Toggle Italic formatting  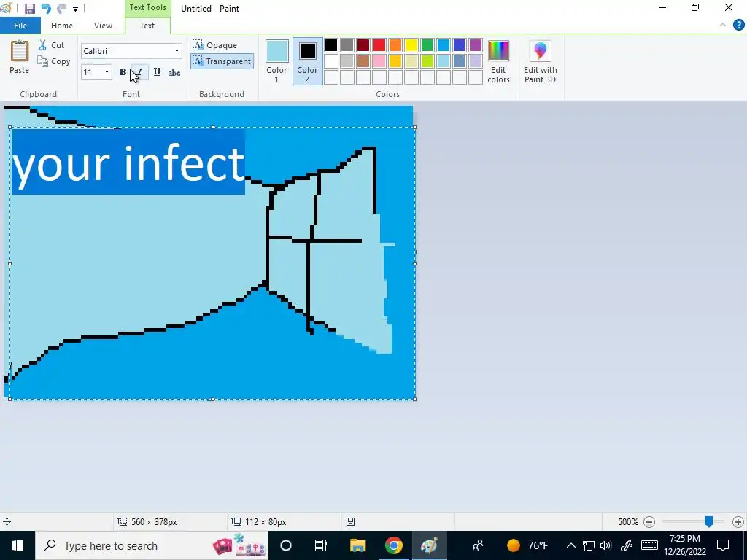(x=139, y=72)
